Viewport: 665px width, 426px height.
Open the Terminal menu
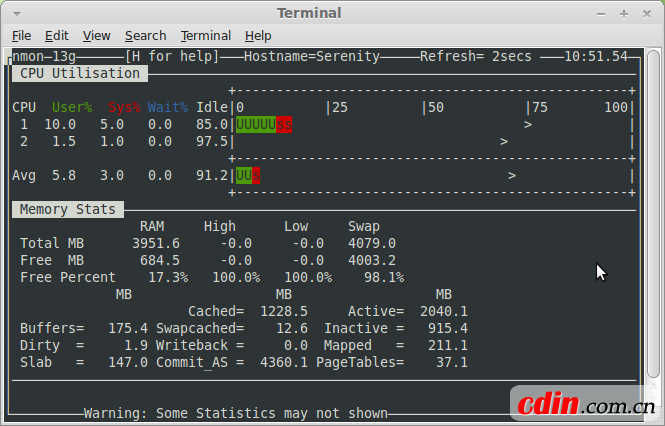[206, 36]
